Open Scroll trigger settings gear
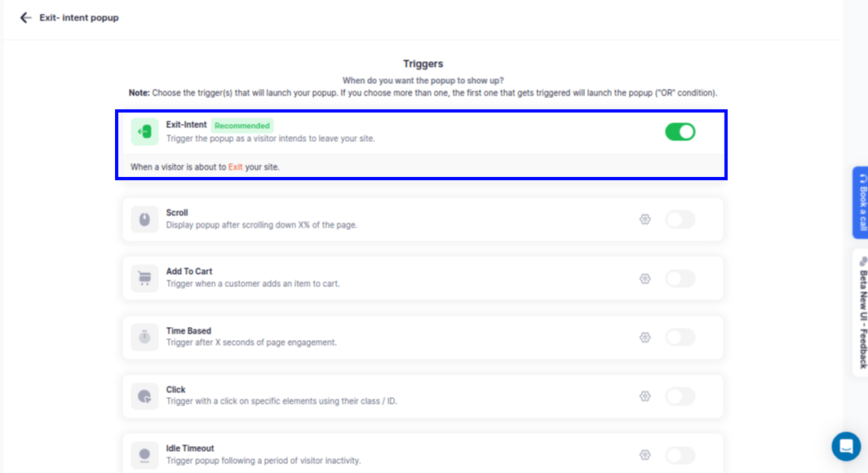 [644, 219]
